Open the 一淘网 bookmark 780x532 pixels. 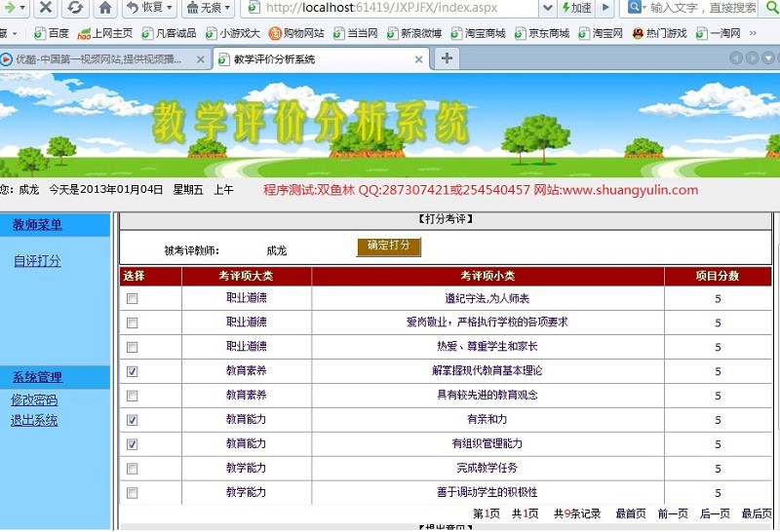(718, 33)
